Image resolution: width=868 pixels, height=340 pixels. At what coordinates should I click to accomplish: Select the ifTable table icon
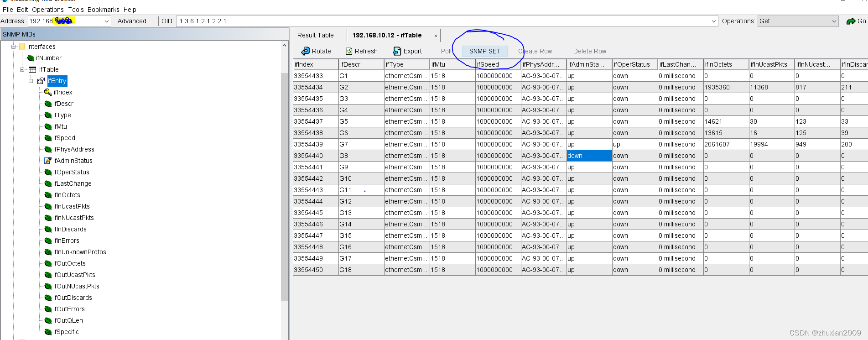32,69
